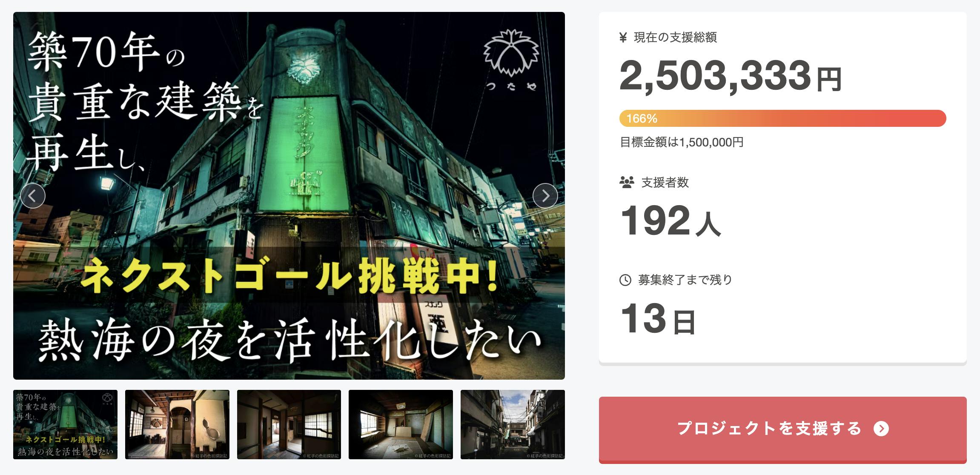Select the fourth thumbnail showing dim tatami room
The image size is (980, 475).
tap(401, 424)
